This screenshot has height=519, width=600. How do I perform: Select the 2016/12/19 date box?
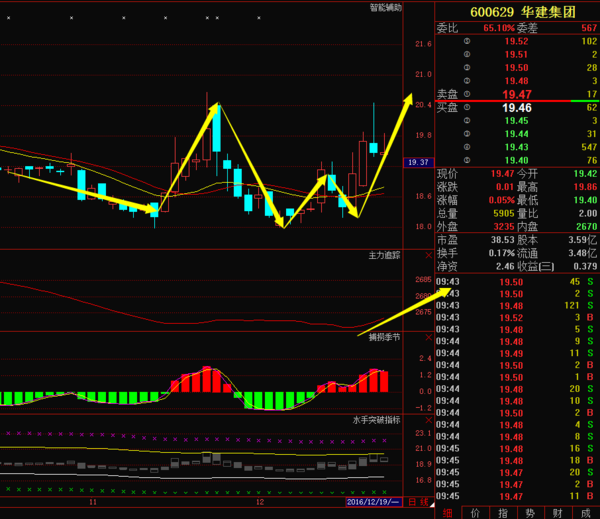[x=374, y=502]
